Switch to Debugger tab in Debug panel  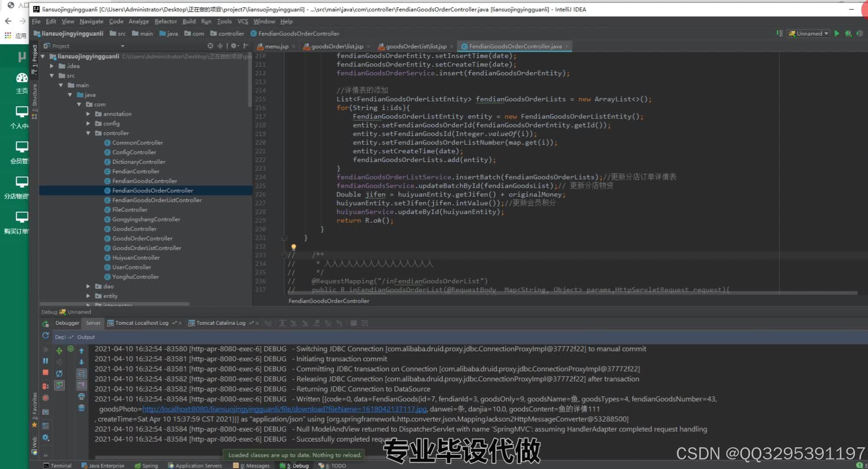coord(67,323)
